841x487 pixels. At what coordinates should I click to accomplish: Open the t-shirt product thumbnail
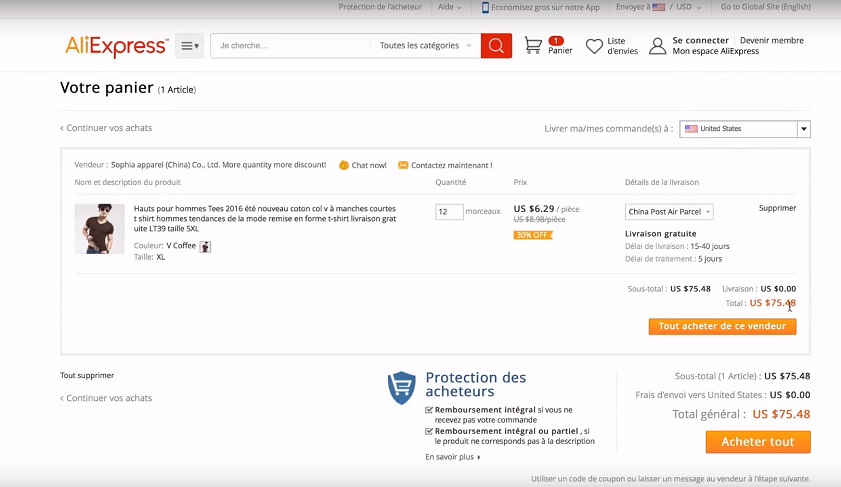(100, 229)
